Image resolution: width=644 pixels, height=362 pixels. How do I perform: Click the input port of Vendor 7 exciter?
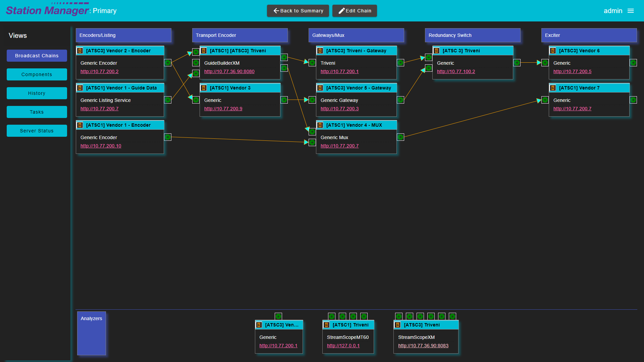coord(545,100)
